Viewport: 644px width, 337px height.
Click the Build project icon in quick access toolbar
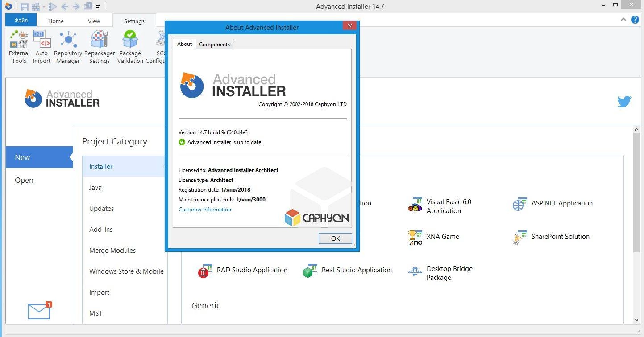pyautogui.click(x=36, y=7)
